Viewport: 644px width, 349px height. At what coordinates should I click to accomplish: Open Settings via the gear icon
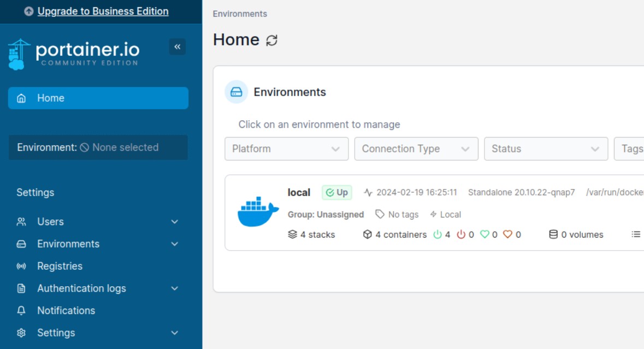pos(21,333)
